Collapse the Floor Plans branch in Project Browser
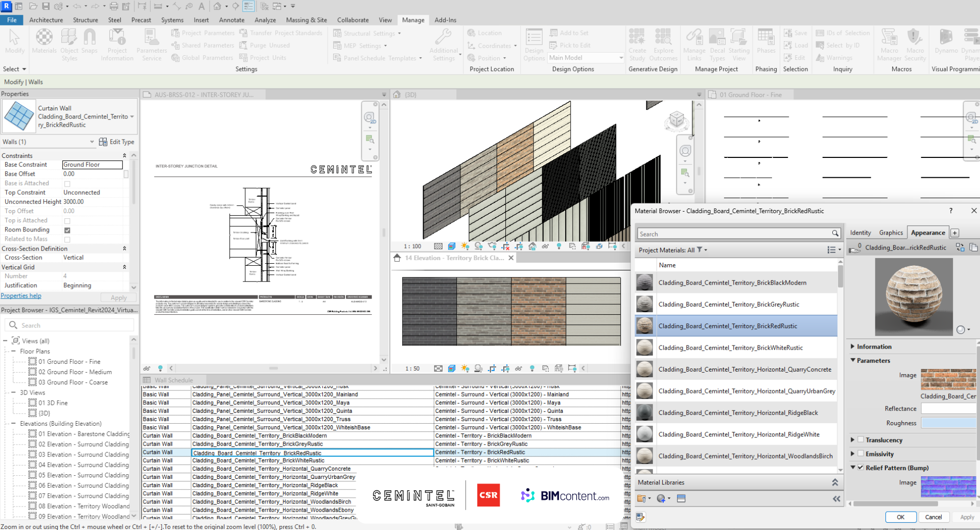This screenshot has width=980, height=530. coord(14,351)
